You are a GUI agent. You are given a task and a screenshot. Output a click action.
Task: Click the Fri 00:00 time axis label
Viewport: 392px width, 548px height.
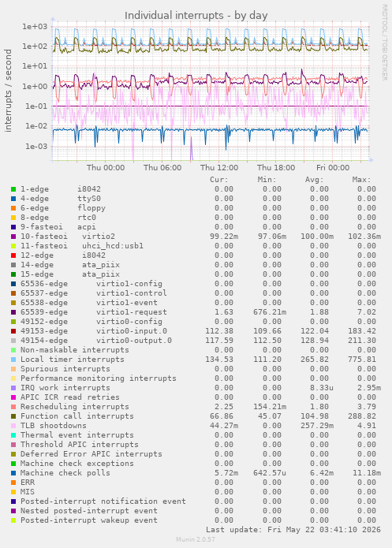tap(333, 168)
